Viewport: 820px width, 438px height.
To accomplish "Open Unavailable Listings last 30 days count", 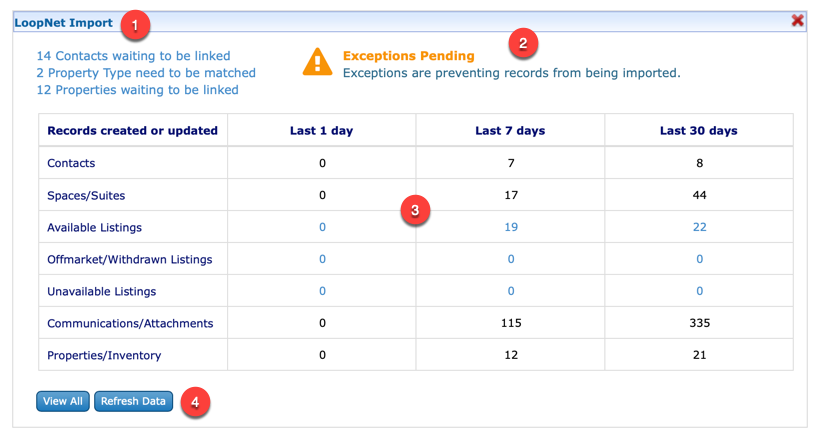I will click(699, 291).
